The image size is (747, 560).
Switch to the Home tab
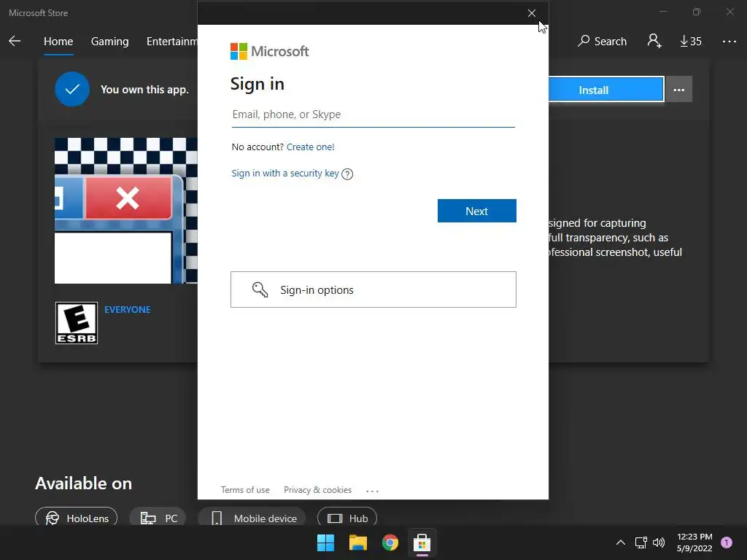pyautogui.click(x=58, y=42)
